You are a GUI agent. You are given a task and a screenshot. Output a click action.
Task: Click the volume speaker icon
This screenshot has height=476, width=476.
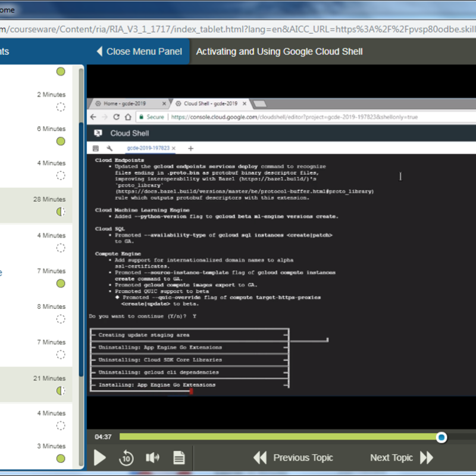coord(152,458)
